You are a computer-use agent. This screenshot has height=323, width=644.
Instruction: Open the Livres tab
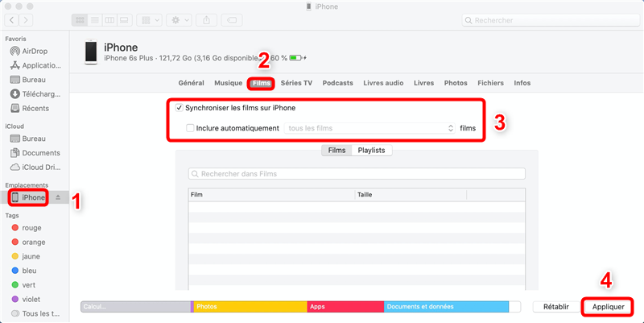point(424,83)
